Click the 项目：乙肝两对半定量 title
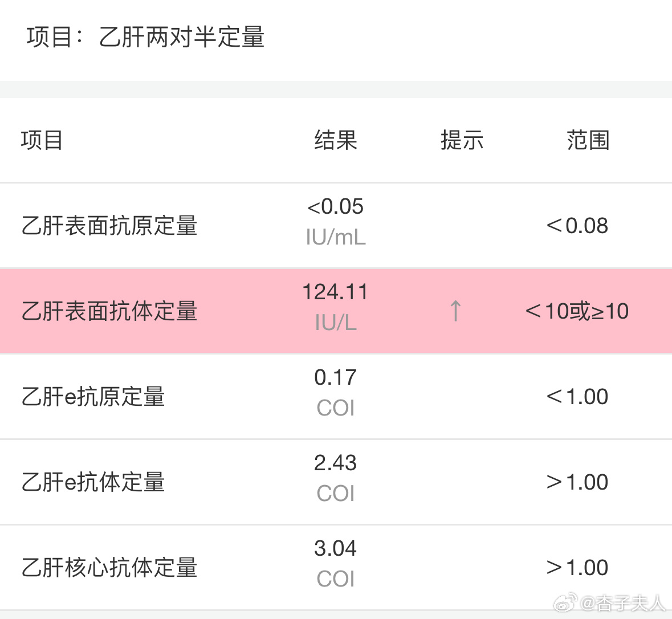 (x=145, y=37)
